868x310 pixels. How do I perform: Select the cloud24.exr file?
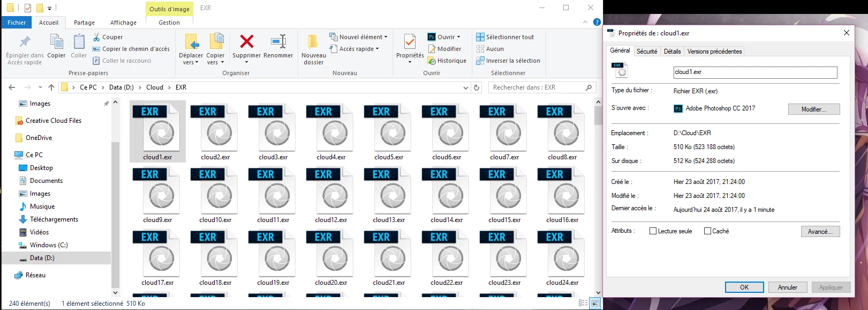pos(562,257)
